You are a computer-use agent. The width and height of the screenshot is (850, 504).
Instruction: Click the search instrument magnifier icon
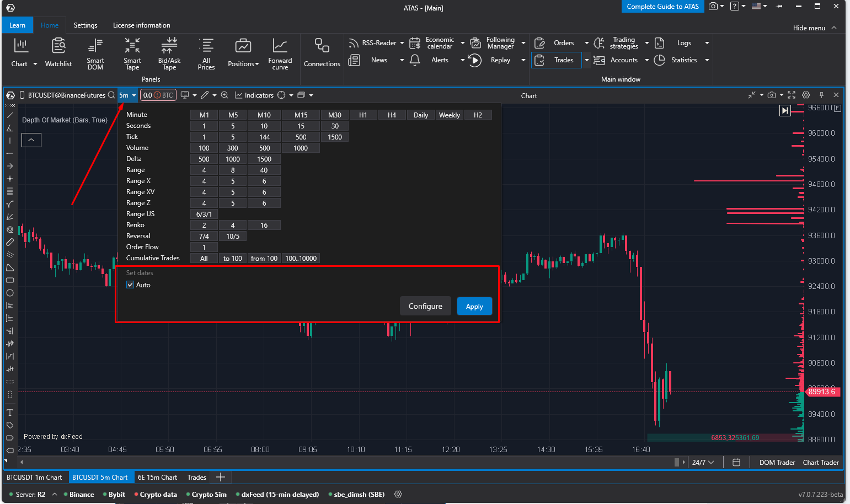pos(111,95)
